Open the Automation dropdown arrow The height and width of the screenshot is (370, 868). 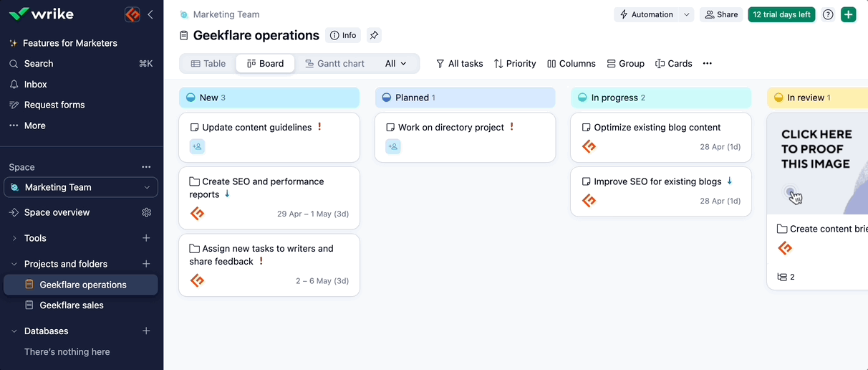click(687, 14)
